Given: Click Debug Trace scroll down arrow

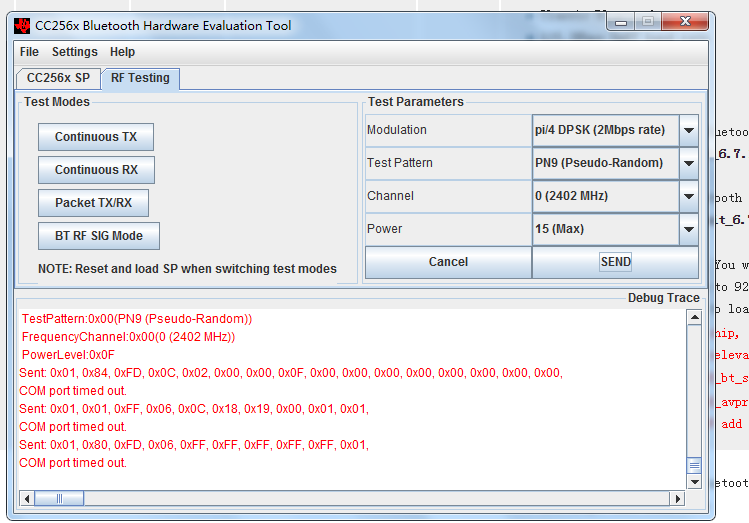Looking at the screenshot, I should (x=695, y=482).
